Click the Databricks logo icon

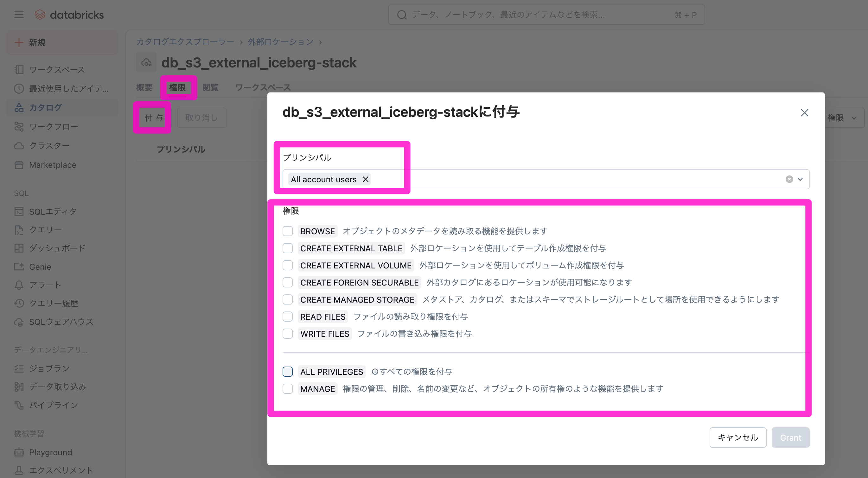click(x=40, y=15)
